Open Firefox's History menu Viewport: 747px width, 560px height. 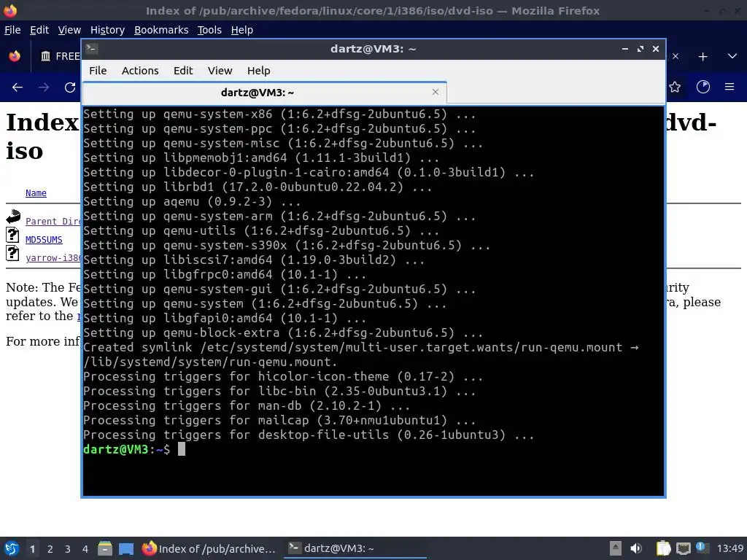click(107, 30)
